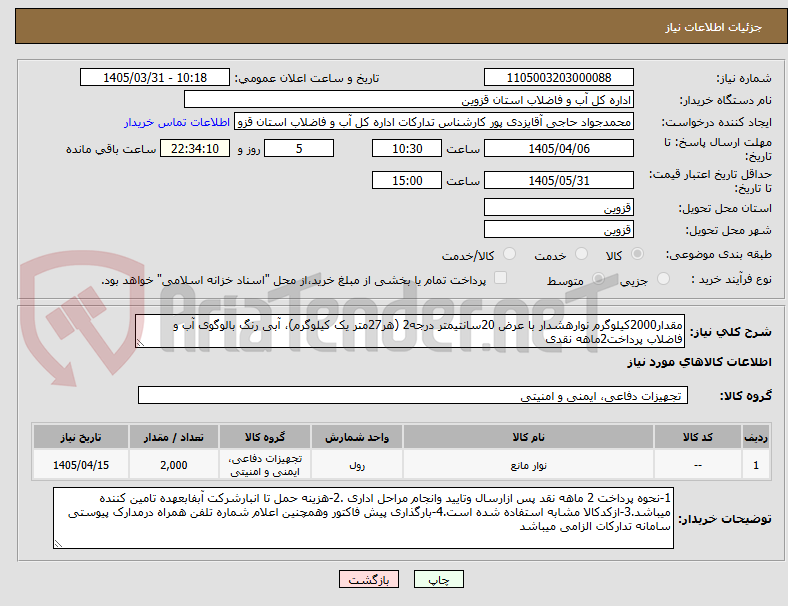Click the deadline time field 10:30
This screenshot has width=788, height=606.
tap(407, 148)
